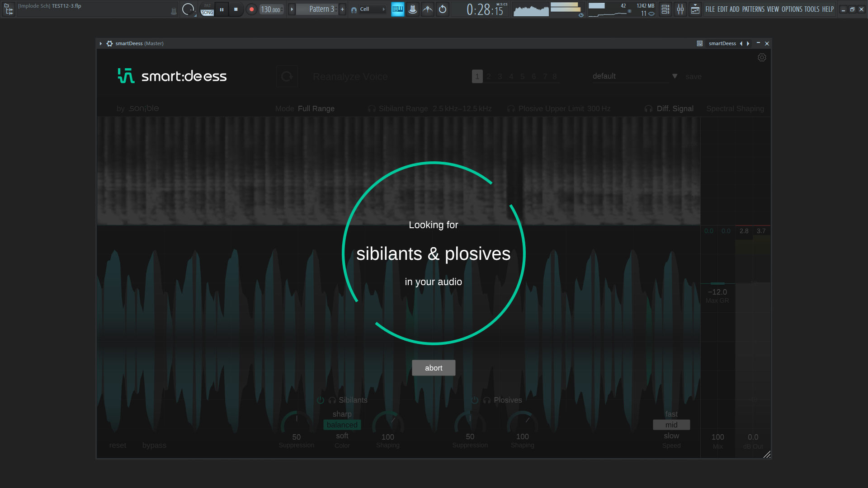Click the circular reanalyze icon
Screen dimensions: 868x488
point(287,76)
